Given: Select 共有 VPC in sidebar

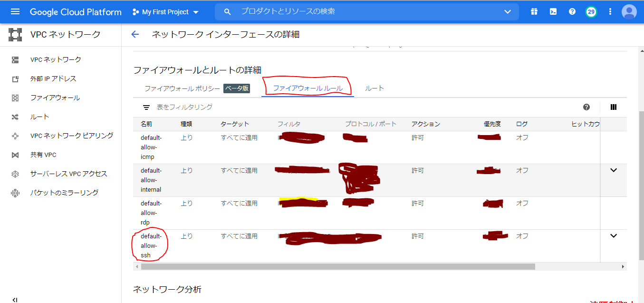Looking at the screenshot, I should point(43,155).
